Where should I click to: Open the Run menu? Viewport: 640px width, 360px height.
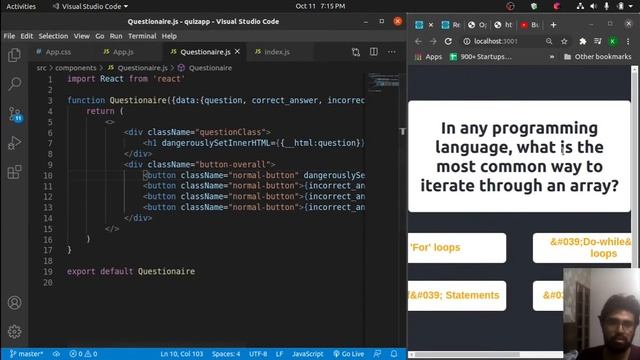pyautogui.click(x=116, y=36)
